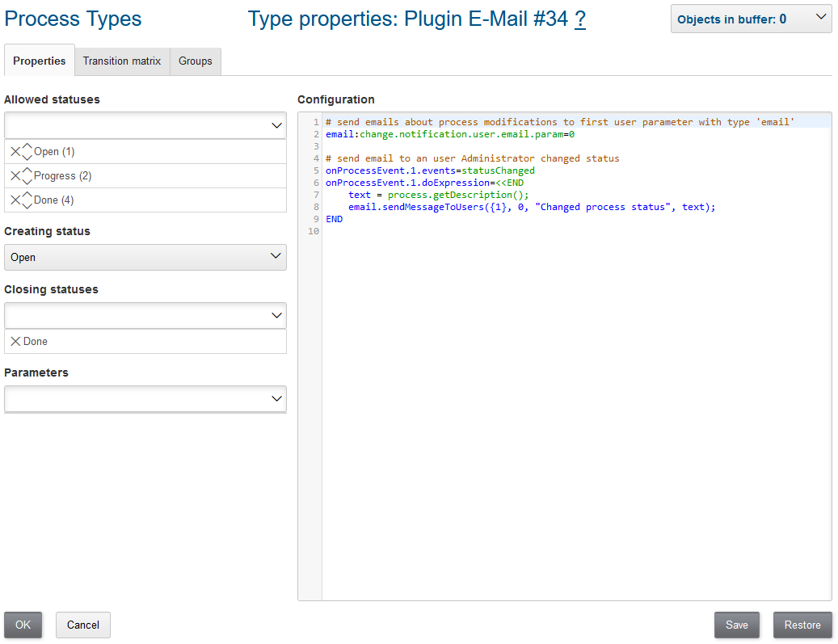The image size is (838, 644).
Task: Remove Open (1) from allowed statuses
Action: click(x=15, y=152)
